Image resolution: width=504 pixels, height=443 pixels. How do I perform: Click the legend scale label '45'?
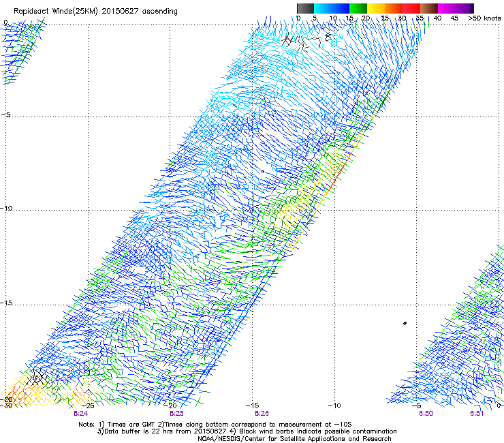point(454,18)
